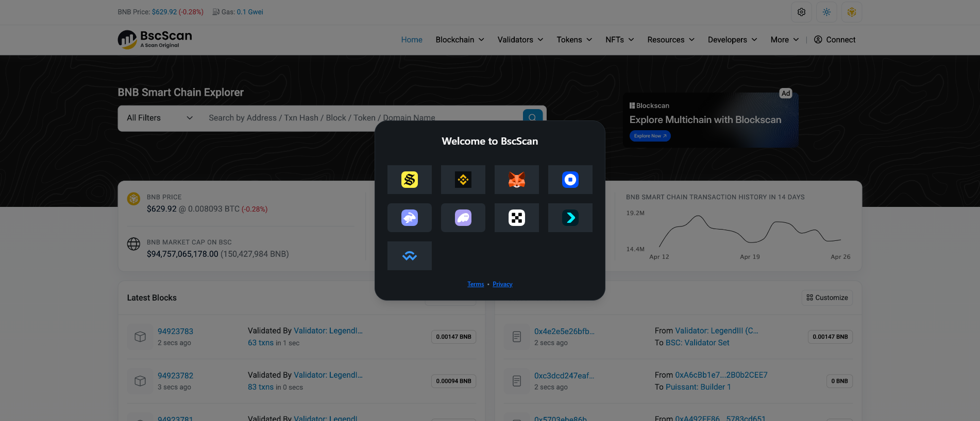Image resolution: width=980 pixels, height=421 pixels.
Task: Click the BNB market cap value $94,757,065,178.00
Action: (x=182, y=254)
